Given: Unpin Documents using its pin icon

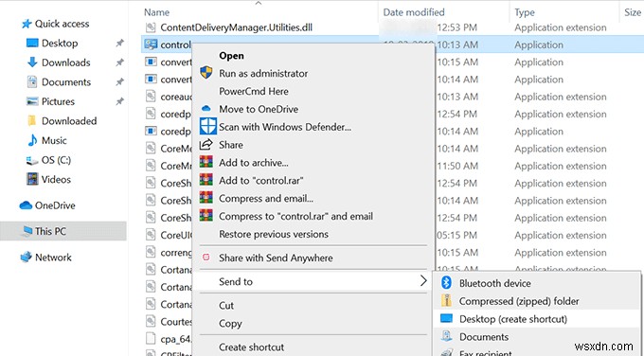Looking at the screenshot, I should (x=119, y=82).
